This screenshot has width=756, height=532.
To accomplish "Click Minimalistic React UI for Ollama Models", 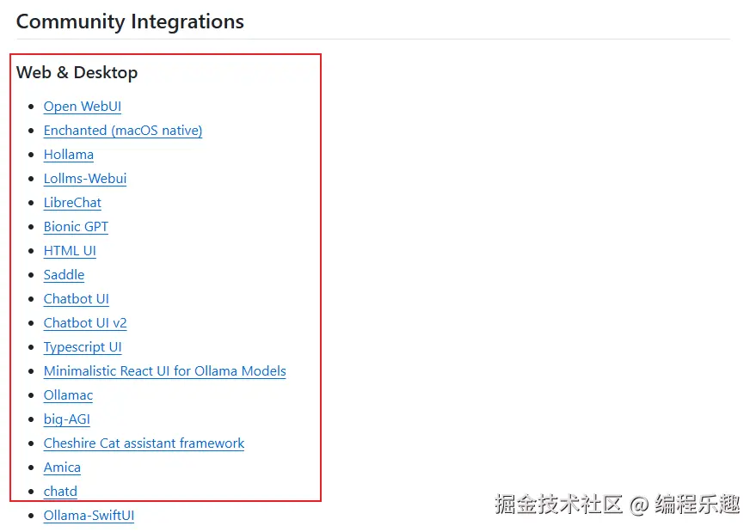I will point(164,371).
